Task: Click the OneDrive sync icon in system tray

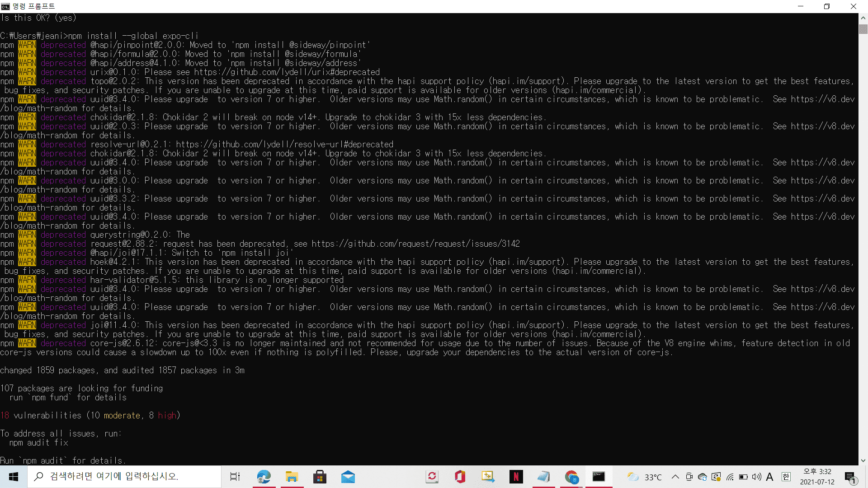Action: point(702,477)
